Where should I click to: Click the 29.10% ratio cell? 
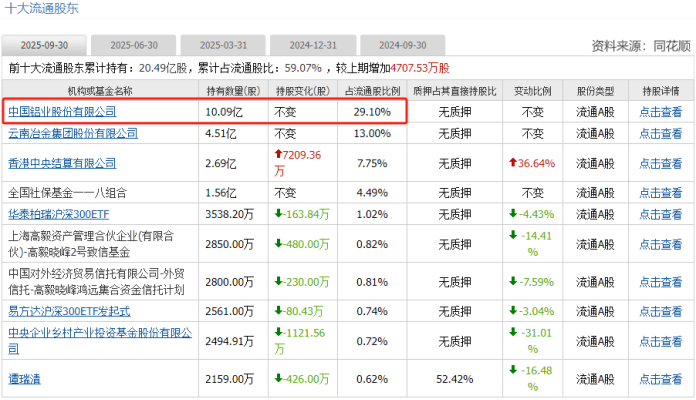[x=372, y=112]
